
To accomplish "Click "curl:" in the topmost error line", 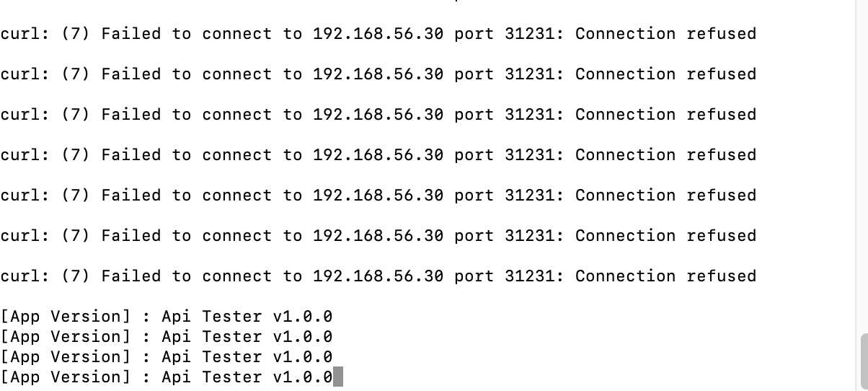I will click(25, 34).
